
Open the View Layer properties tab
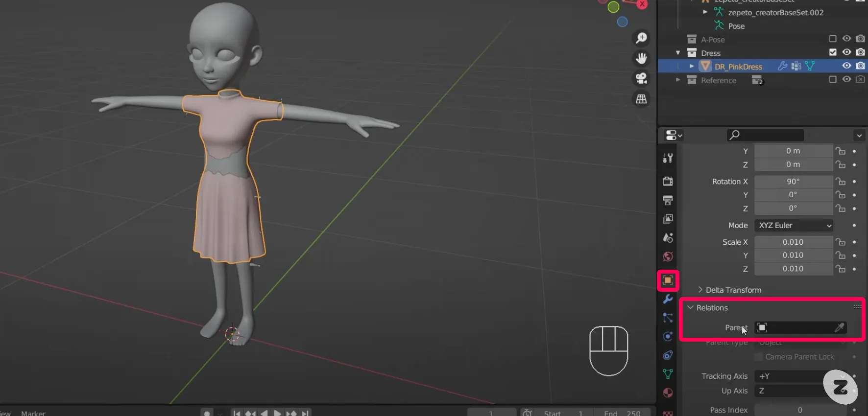[x=668, y=219]
